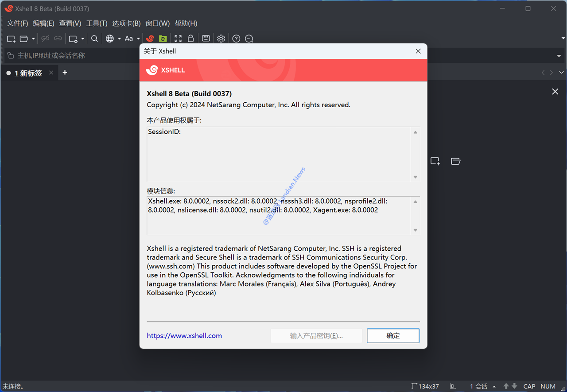
Task: Click the Open session folder icon in toolbar
Action: (24, 39)
